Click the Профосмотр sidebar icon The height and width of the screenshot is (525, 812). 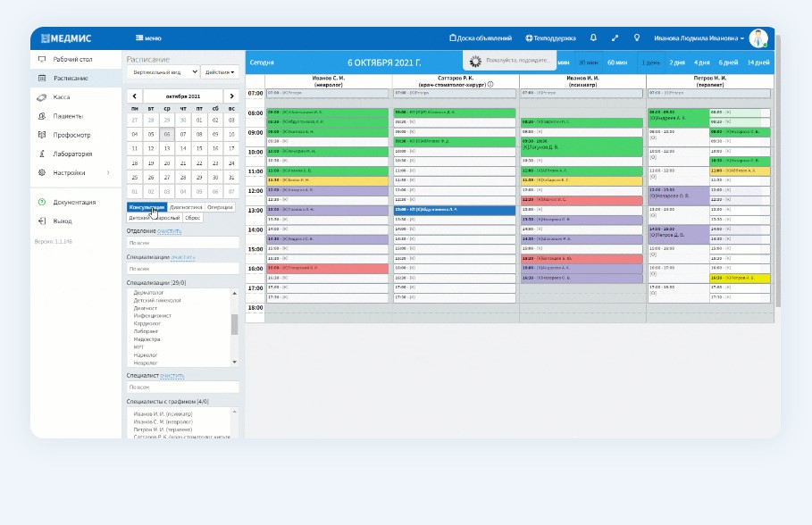(x=42, y=135)
